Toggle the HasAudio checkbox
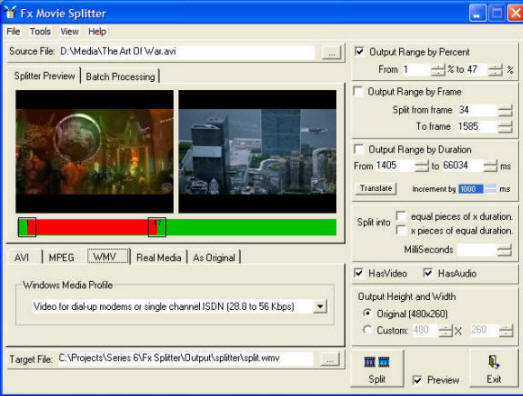 coord(428,273)
